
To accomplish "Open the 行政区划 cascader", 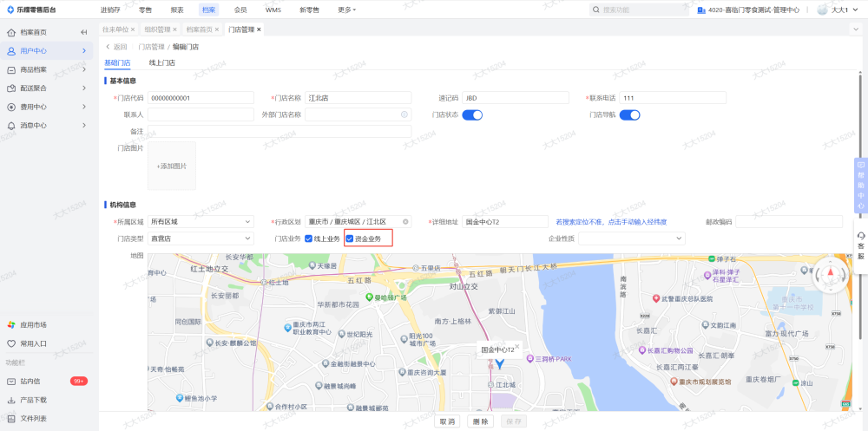I will 358,221.
